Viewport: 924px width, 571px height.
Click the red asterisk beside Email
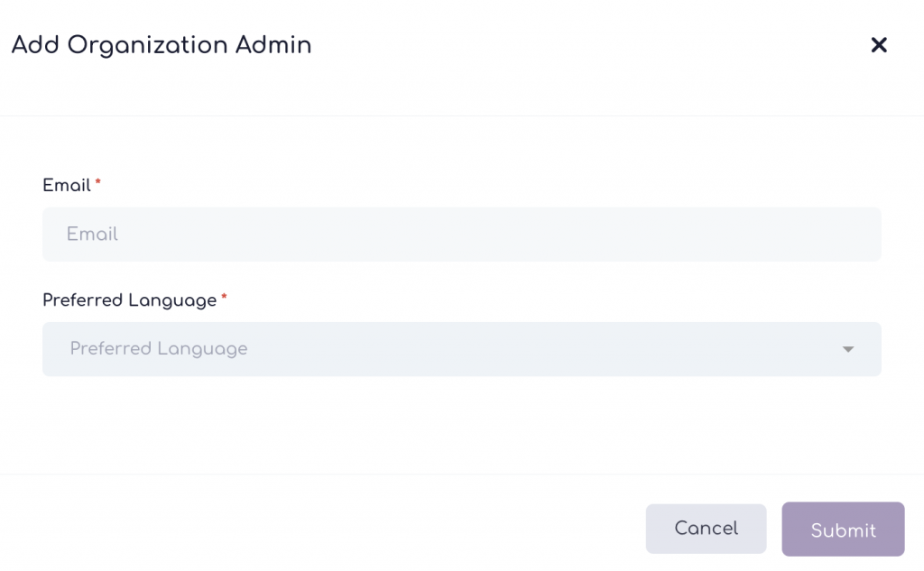[x=98, y=183]
